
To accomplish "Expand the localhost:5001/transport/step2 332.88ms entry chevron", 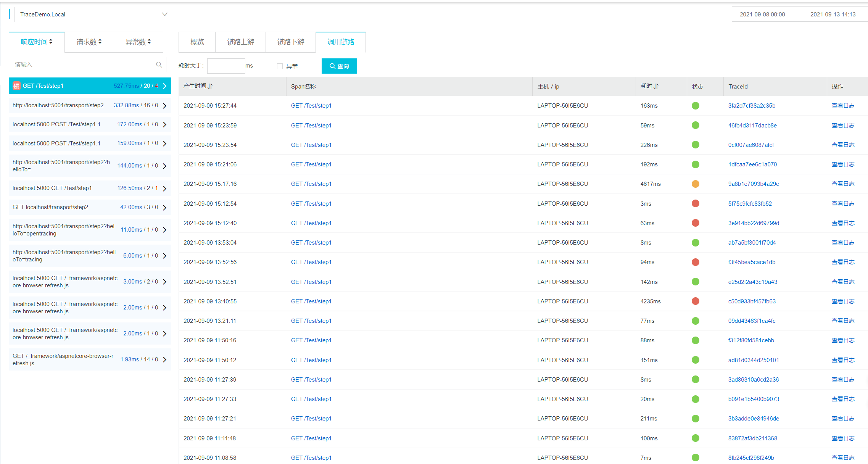I will [x=165, y=106].
